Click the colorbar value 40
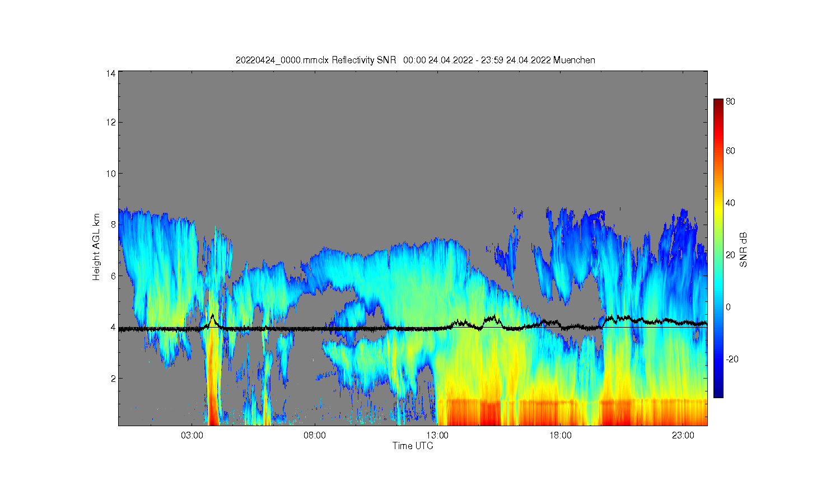Screen dimensions: 840x504 click(x=731, y=203)
